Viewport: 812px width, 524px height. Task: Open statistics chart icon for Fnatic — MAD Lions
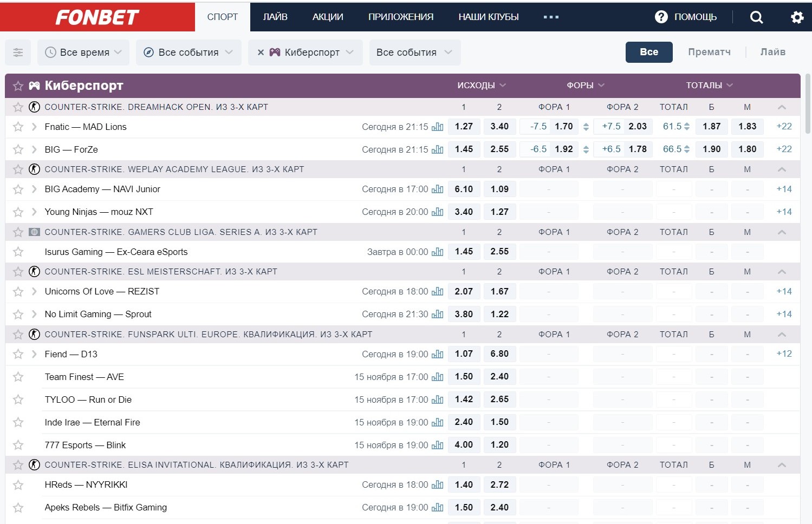(438, 127)
